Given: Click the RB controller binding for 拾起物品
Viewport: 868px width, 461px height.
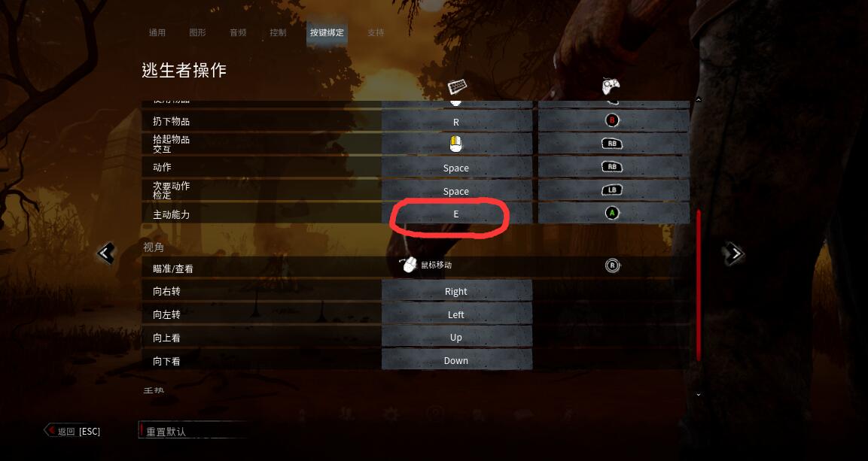Looking at the screenshot, I should tap(612, 144).
